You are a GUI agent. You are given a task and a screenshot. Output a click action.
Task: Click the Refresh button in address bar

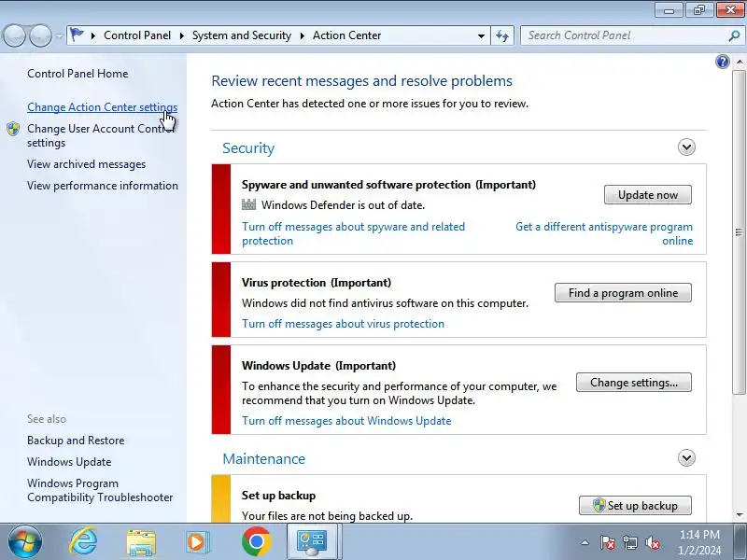pyautogui.click(x=502, y=35)
